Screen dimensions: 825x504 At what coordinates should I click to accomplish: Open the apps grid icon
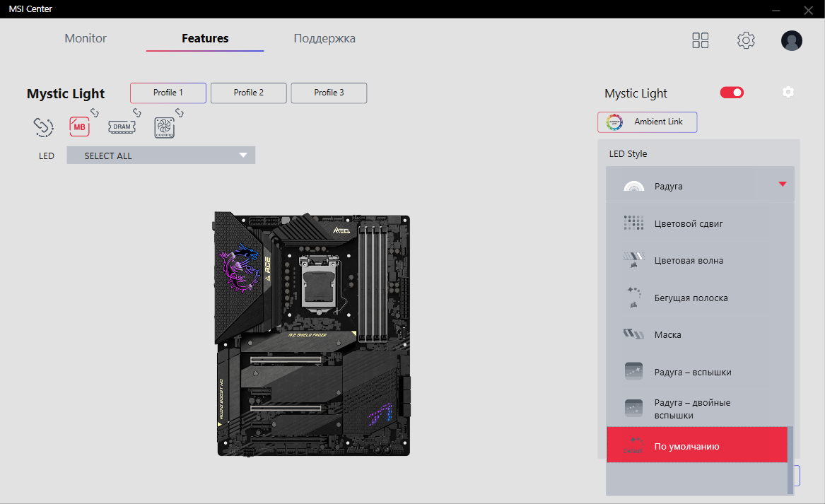coord(701,40)
